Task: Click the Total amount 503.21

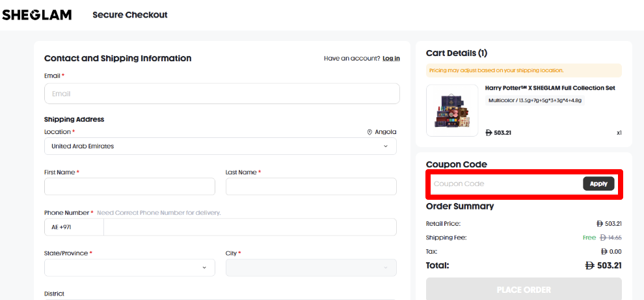Action: (603, 266)
